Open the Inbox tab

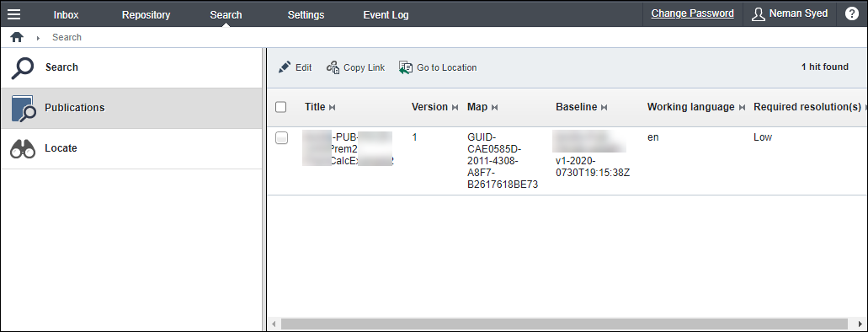pyautogui.click(x=66, y=15)
